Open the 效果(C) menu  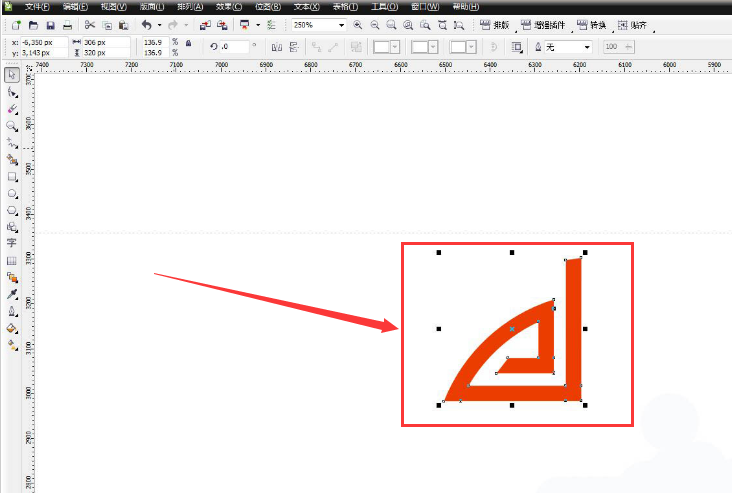(229, 7)
